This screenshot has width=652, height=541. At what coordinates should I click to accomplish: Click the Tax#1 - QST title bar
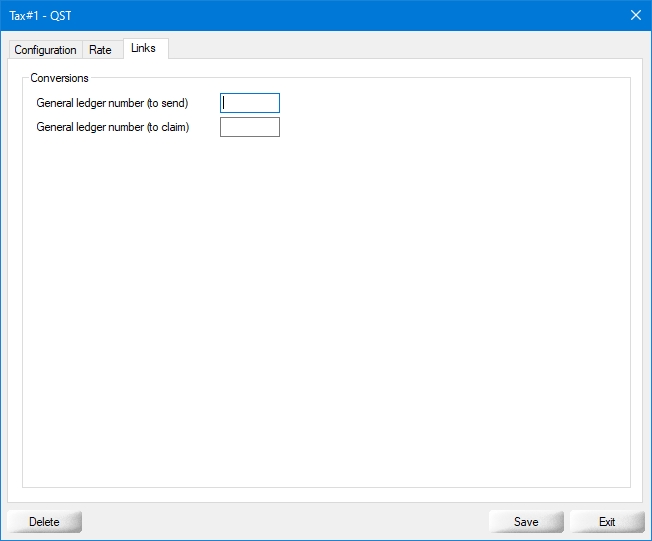[x=300, y=15]
